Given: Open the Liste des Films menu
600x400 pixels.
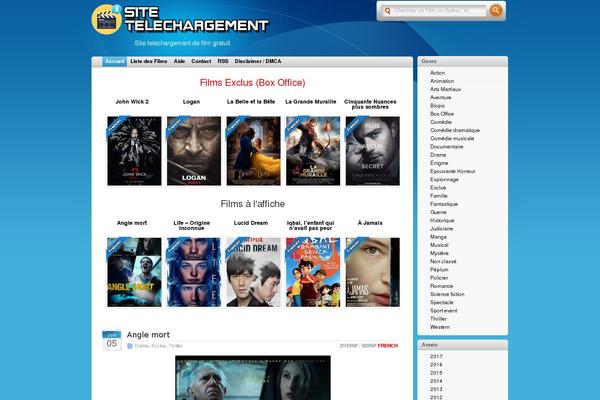Looking at the screenshot, I should pyautogui.click(x=148, y=61).
